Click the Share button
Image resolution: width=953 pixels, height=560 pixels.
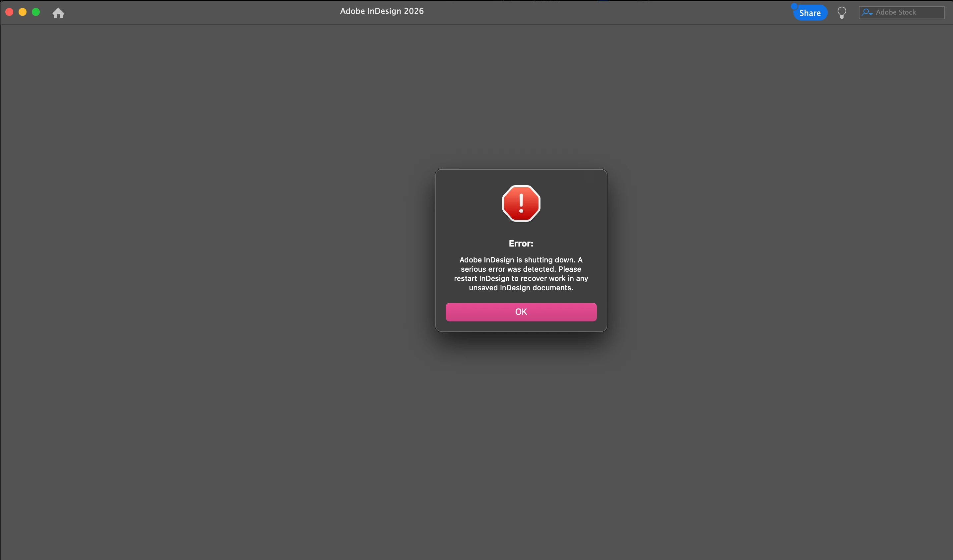tap(810, 13)
